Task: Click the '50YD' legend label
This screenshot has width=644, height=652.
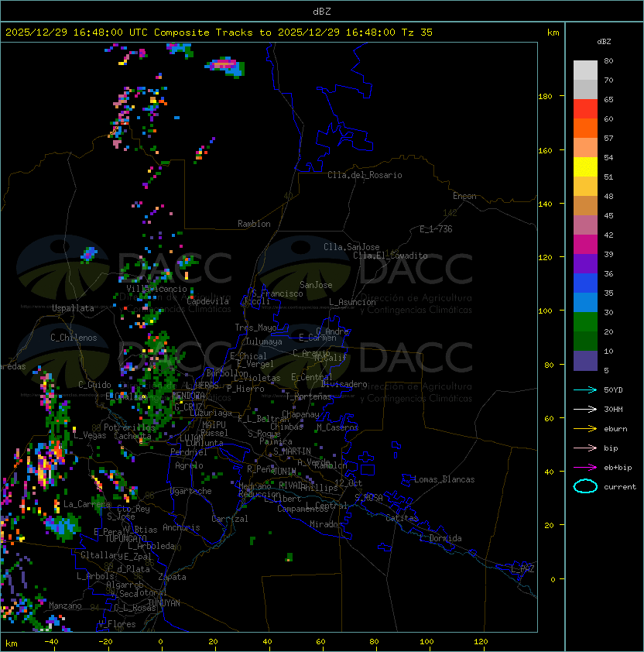Action: click(x=613, y=389)
